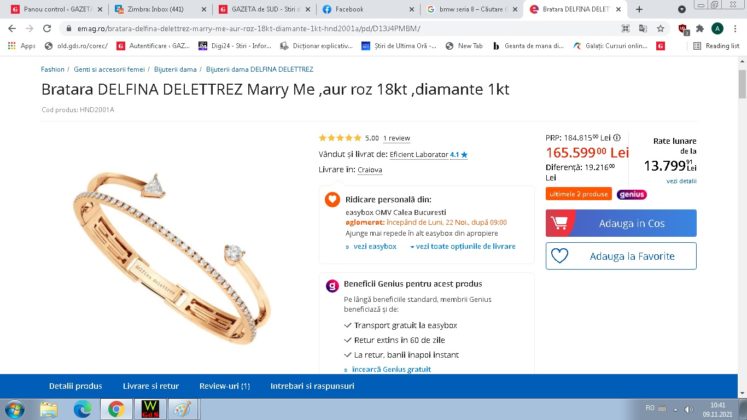
Task: Click the 1 review link
Action: coord(396,138)
